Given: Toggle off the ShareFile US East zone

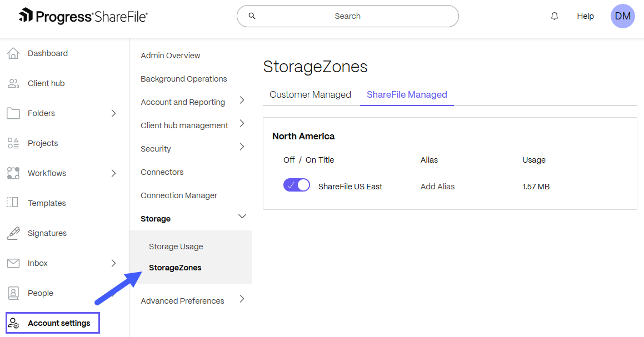Looking at the screenshot, I should click(297, 185).
